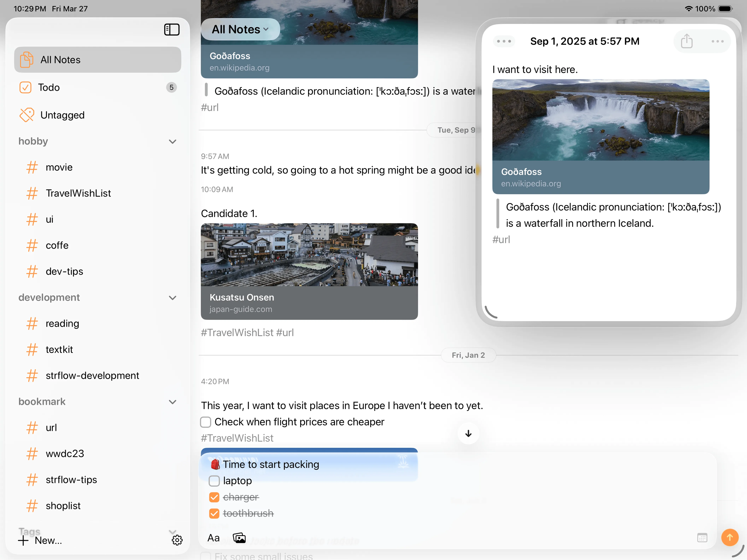Open the TravelWishList tag

98,193
